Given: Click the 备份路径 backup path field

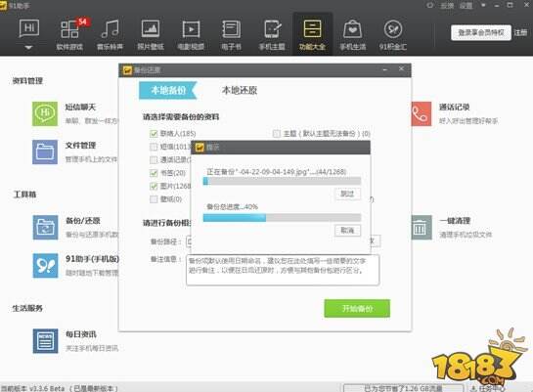Looking at the screenshot, I should pyautogui.click(x=189, y=241).
